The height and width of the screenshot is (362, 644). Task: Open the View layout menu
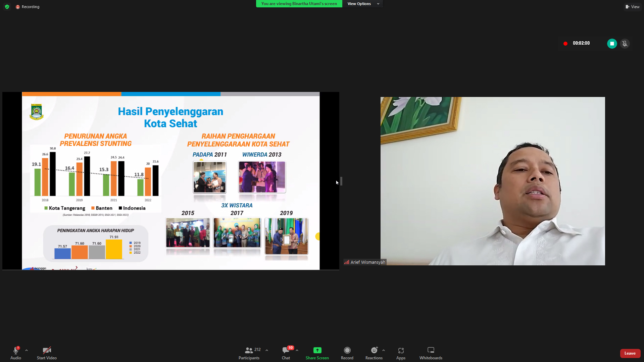point(632,7)
